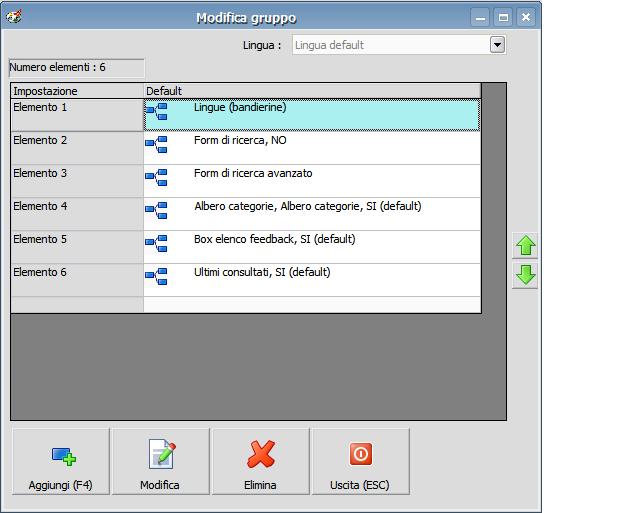Click the tree icon in Elemento 4 row
The image size is (640, 513).
click(x=156, y=211)
